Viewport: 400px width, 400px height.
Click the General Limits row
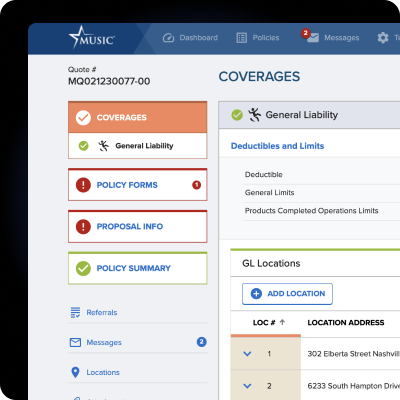coord(322,193)
